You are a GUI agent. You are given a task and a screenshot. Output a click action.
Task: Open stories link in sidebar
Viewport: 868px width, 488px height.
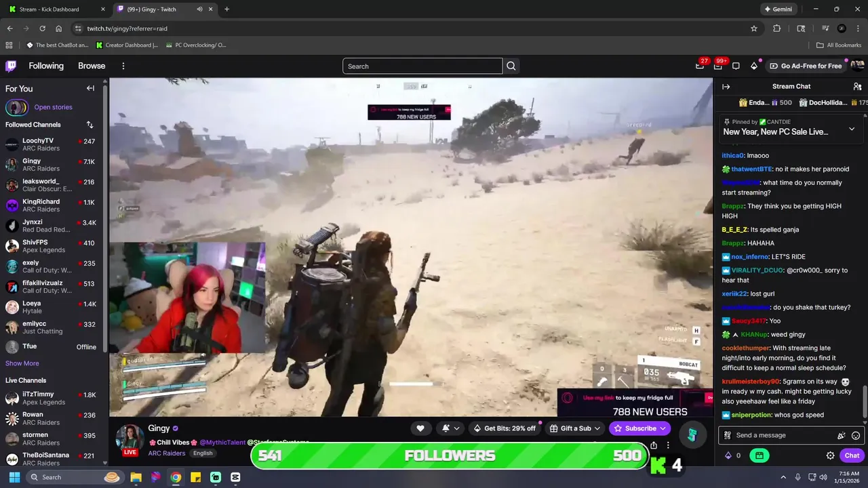point(53,107)
